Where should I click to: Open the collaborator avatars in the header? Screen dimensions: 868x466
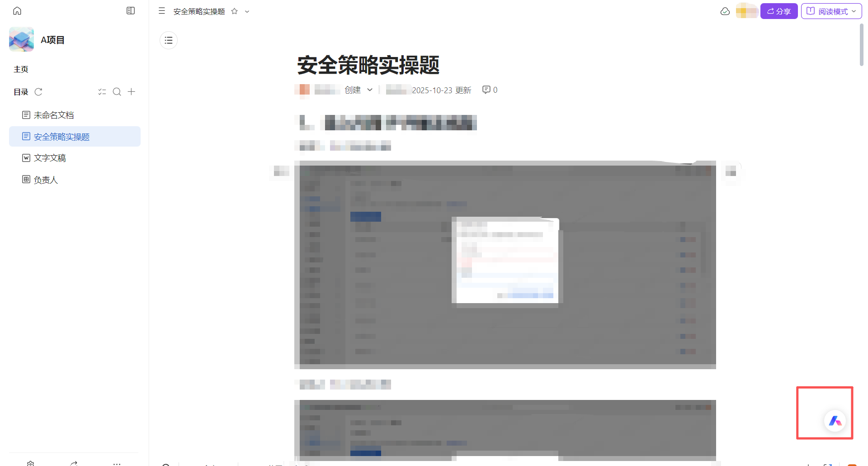pyautogui.click(x=747, y=11)
